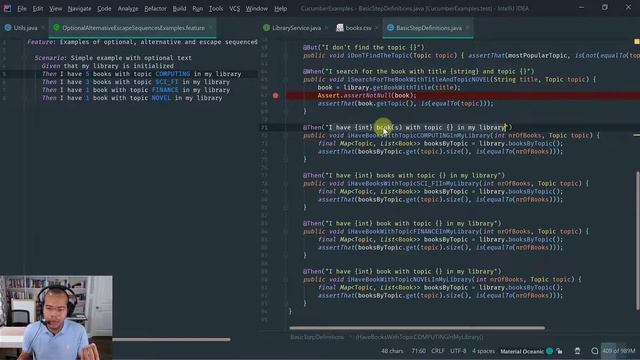The image size is (640, 360).
Task: Open the 4 spaces indent settings
Action: coord(483,351)
